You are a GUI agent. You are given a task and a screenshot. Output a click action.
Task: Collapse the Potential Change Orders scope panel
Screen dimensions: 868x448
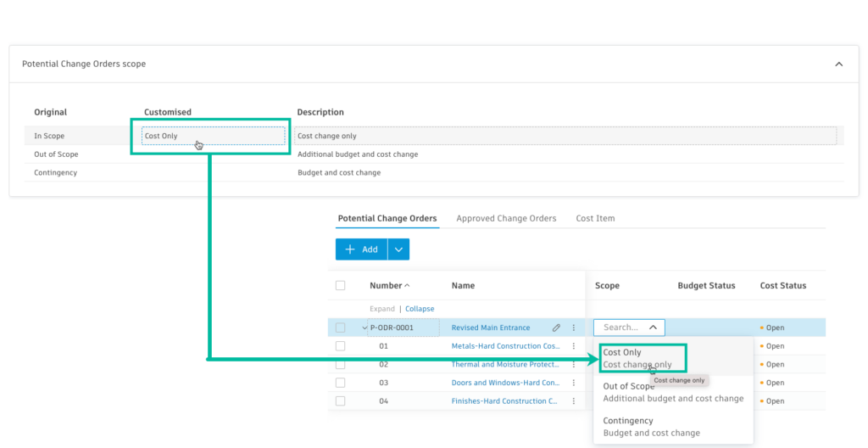838,64
